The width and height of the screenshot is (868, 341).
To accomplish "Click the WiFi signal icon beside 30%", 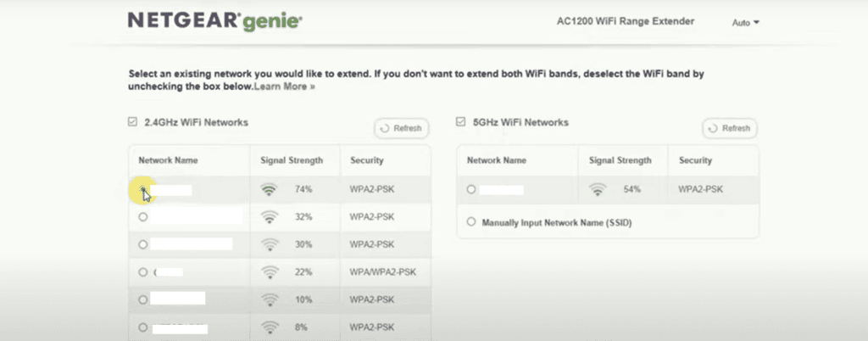I will point(269,244).
